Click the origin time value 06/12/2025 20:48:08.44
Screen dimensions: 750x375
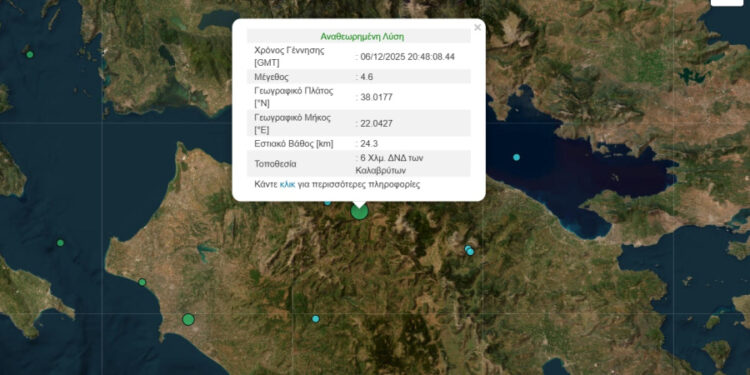(x=407, y=56)
